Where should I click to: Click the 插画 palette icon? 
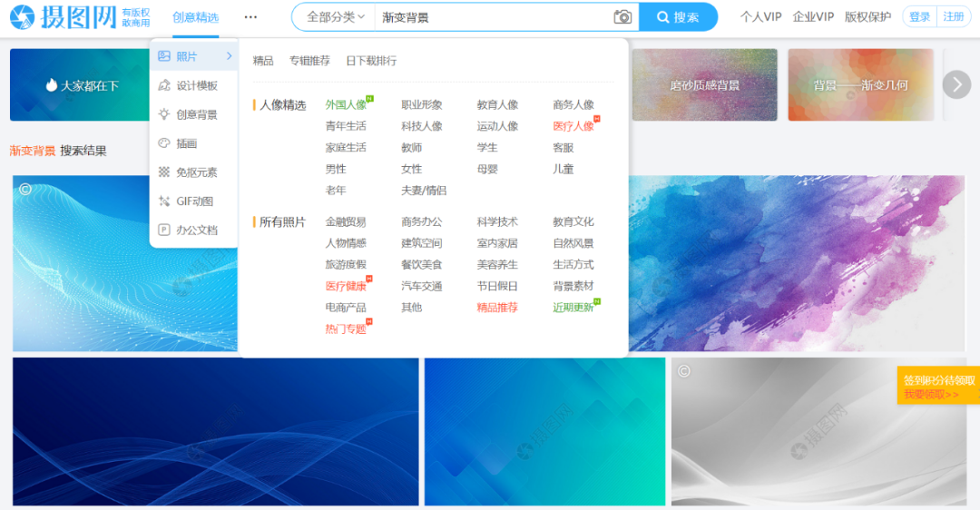(163, 143)
